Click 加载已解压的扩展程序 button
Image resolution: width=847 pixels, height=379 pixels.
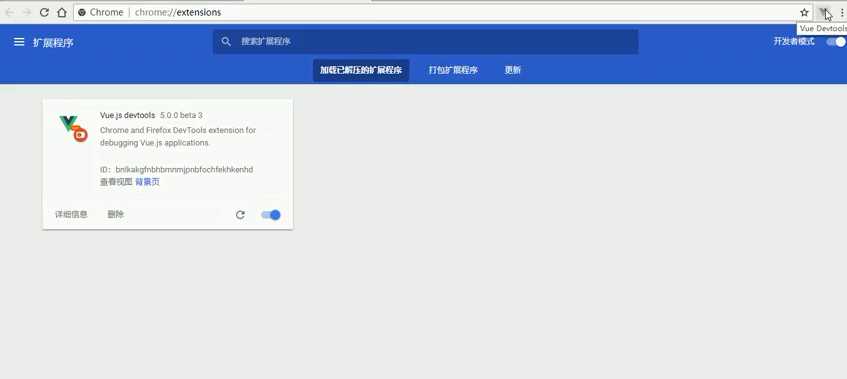coord(361,70)
